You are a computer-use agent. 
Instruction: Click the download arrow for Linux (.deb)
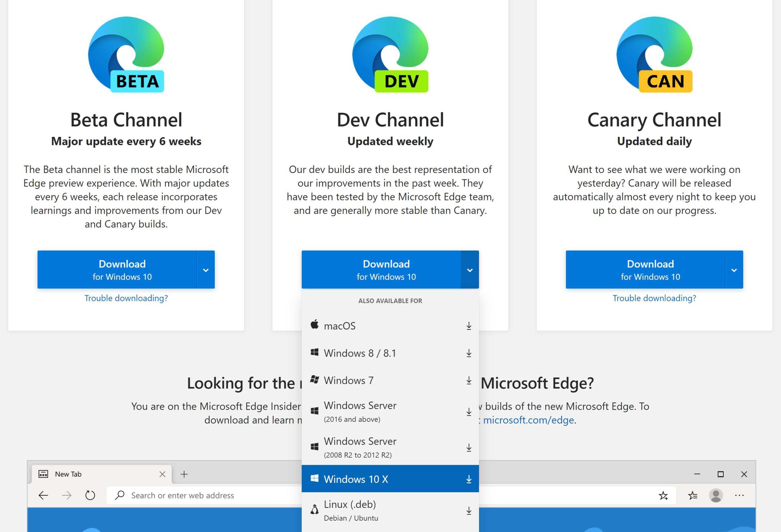pos(469,511)
